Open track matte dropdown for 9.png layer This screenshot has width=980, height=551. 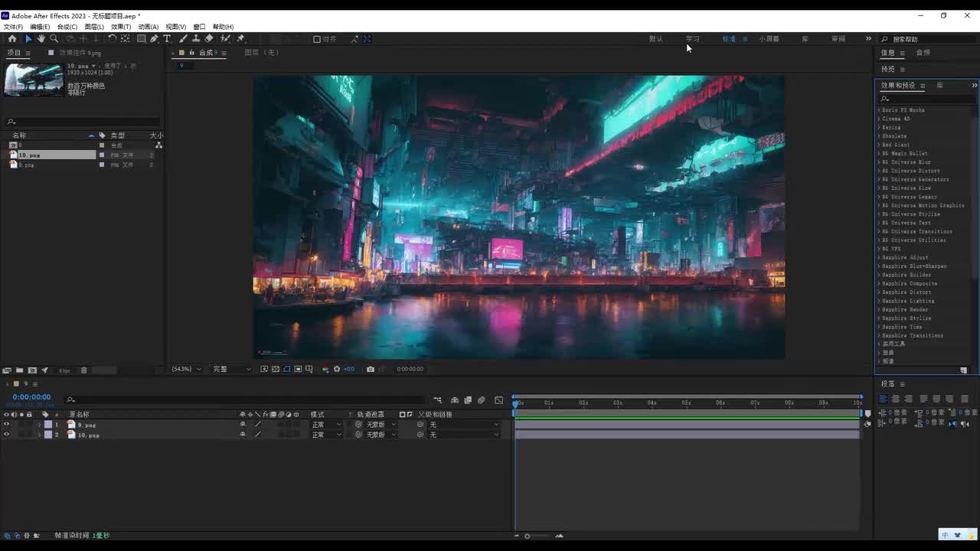point(381,425)
